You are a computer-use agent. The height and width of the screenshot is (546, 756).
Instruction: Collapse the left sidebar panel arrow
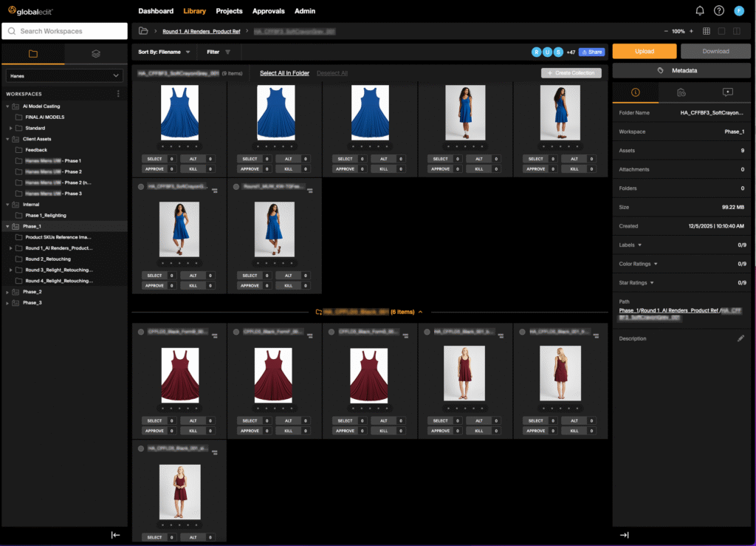point(116,535)
